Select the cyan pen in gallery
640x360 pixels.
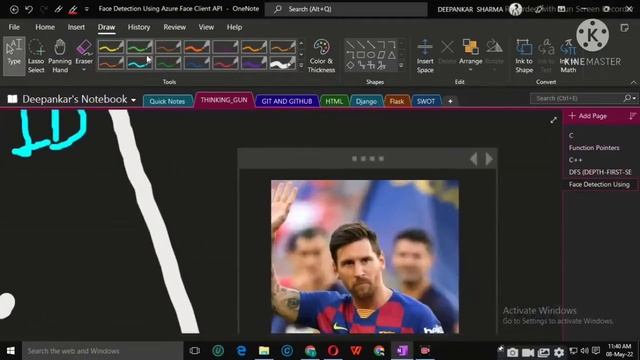pyautogui.click(x=139, y=63)
